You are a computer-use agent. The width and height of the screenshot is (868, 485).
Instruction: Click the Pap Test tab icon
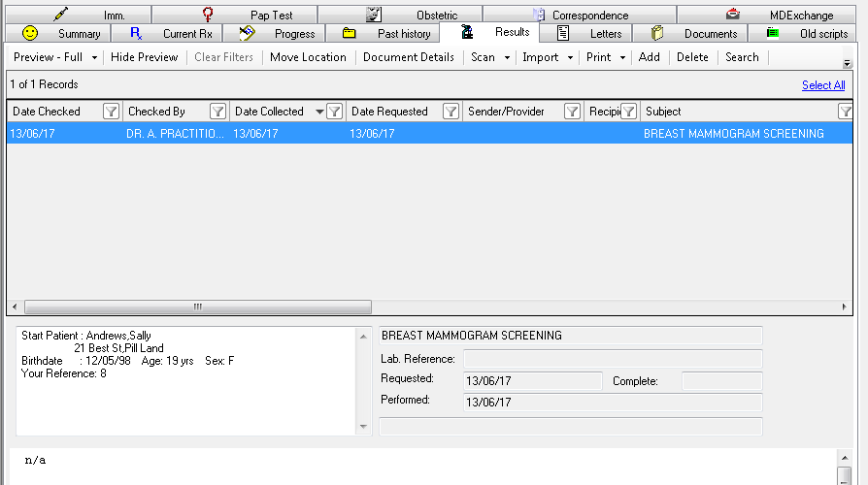click(208, 14)
